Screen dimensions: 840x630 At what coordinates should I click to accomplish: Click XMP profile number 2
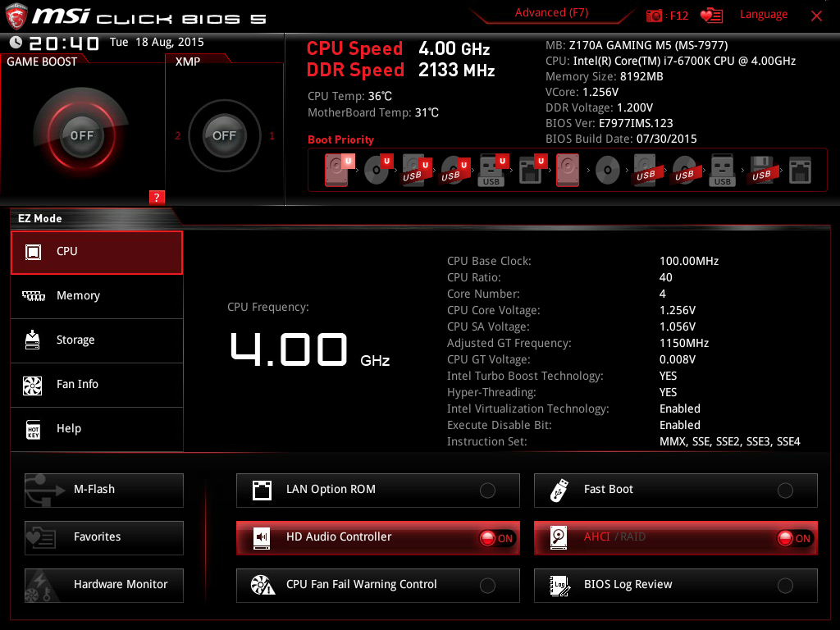178,136
